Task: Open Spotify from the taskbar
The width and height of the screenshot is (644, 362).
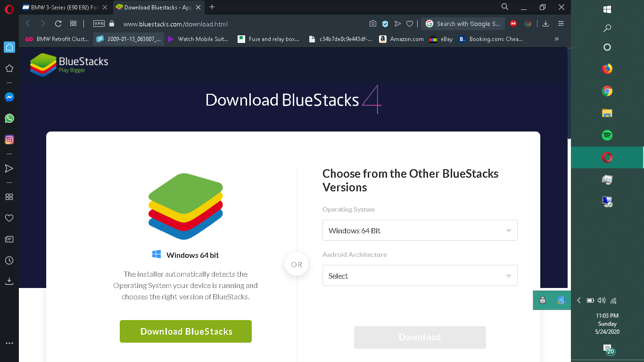Action: (607, 135)
